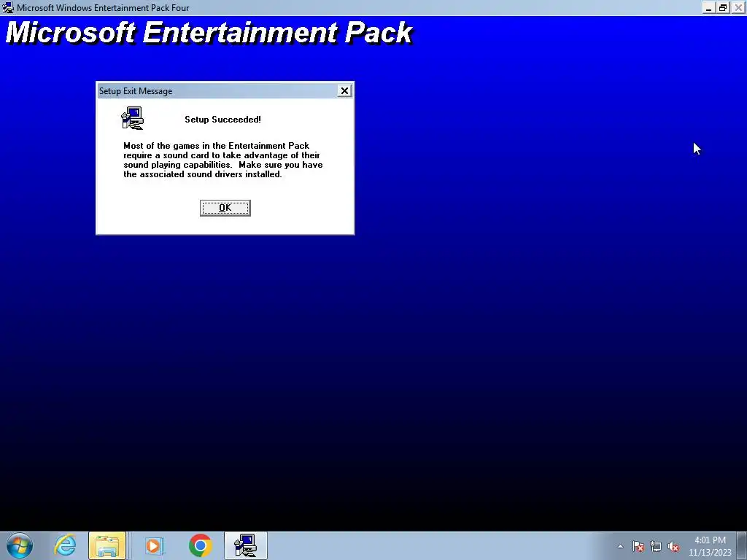
Task: Click the network status tray icon
Action: [656, 546]
